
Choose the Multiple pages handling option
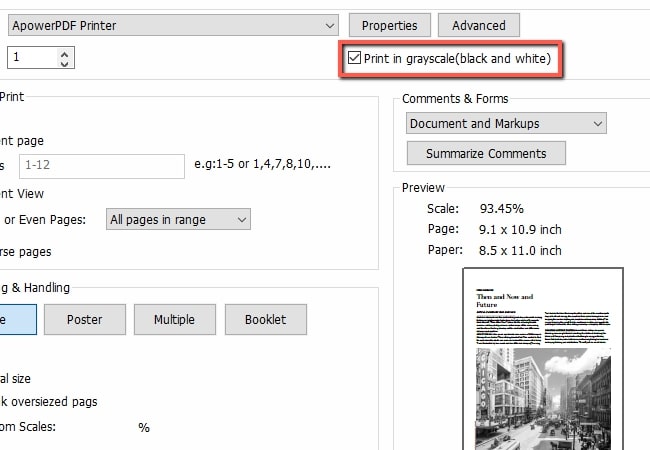(174, 319)
